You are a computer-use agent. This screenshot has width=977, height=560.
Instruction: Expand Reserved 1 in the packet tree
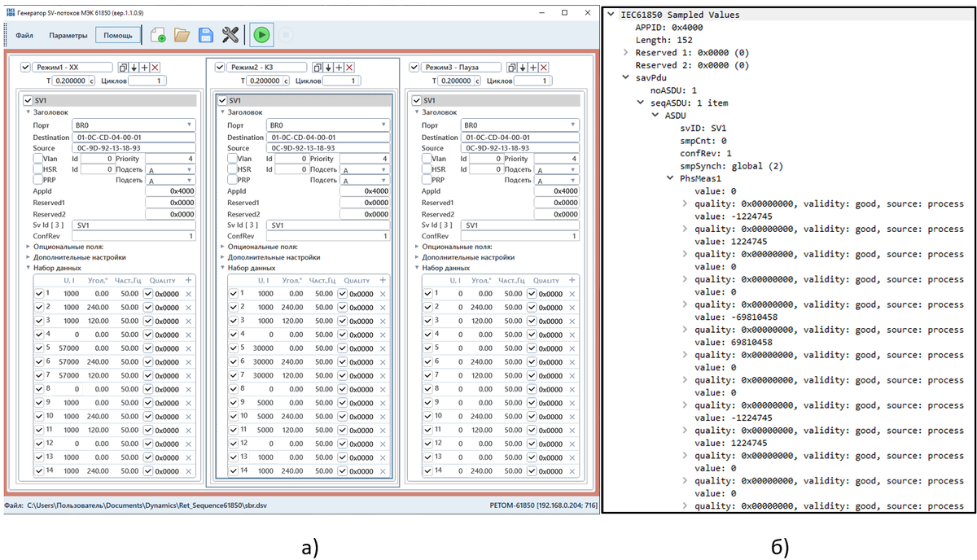tap(626, 52)
